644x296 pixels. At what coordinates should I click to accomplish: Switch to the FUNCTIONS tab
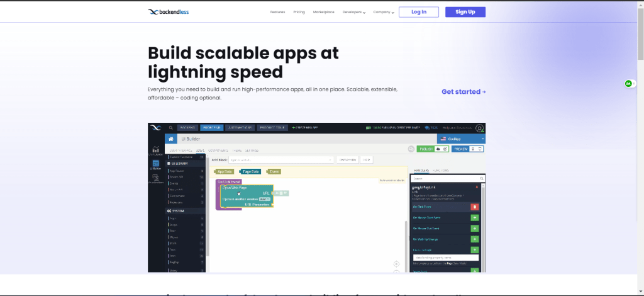(x=441, y=170)
